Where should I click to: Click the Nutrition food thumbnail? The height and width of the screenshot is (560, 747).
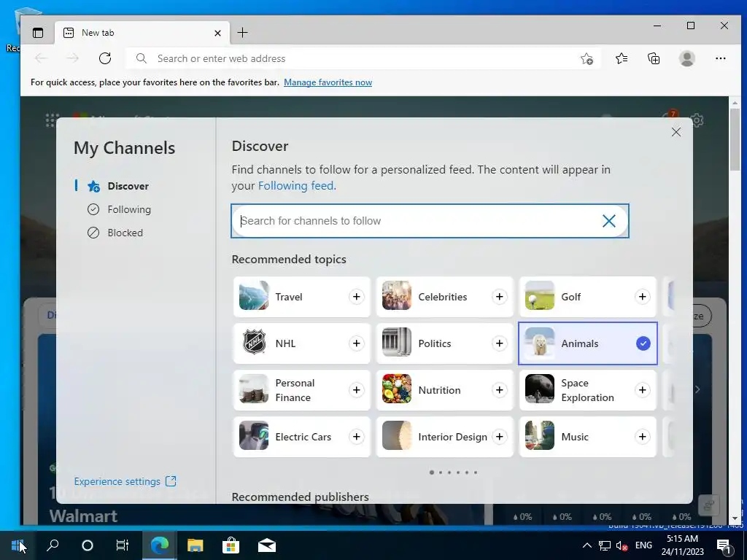396,389
